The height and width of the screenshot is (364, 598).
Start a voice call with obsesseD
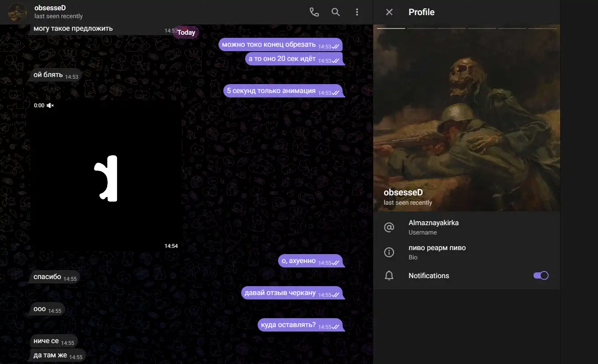[314, 12]
